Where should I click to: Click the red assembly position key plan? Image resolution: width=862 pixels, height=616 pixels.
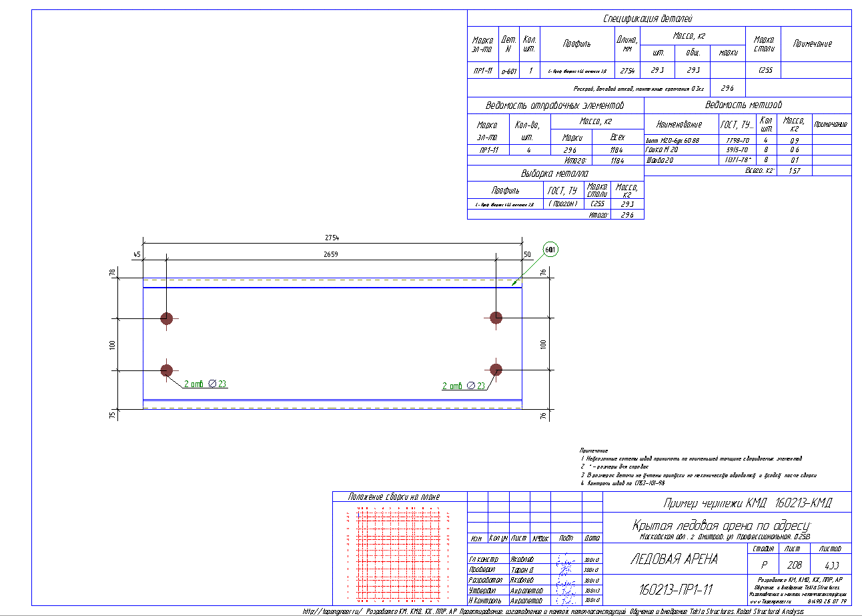[x=399, y=555]
